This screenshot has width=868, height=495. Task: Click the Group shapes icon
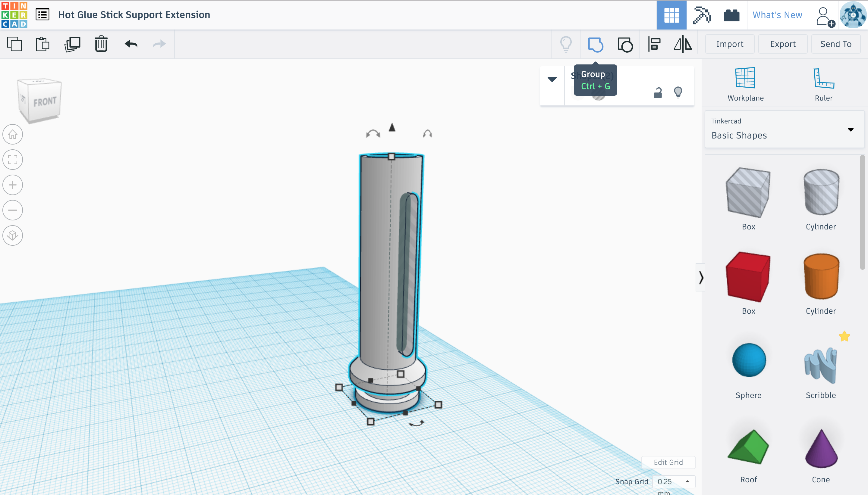[x=595, y=44]
